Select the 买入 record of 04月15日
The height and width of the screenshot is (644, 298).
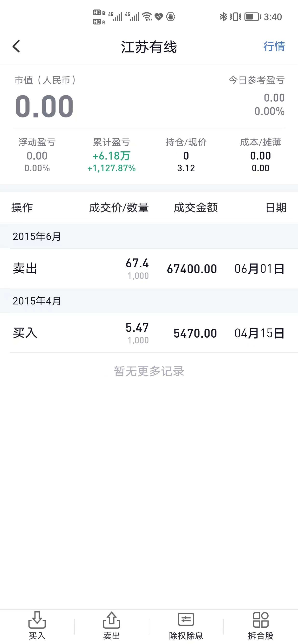(x=149, y=333)
